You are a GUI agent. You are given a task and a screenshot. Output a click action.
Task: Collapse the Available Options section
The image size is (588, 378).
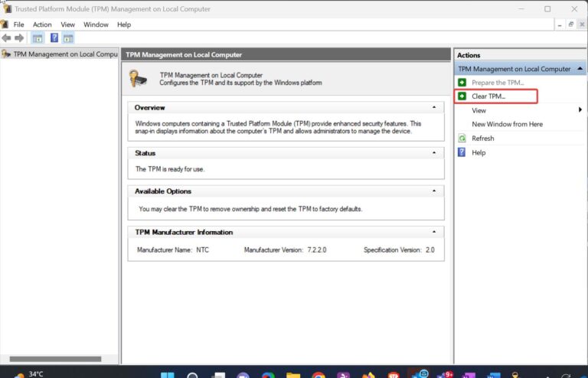[434, 191]
